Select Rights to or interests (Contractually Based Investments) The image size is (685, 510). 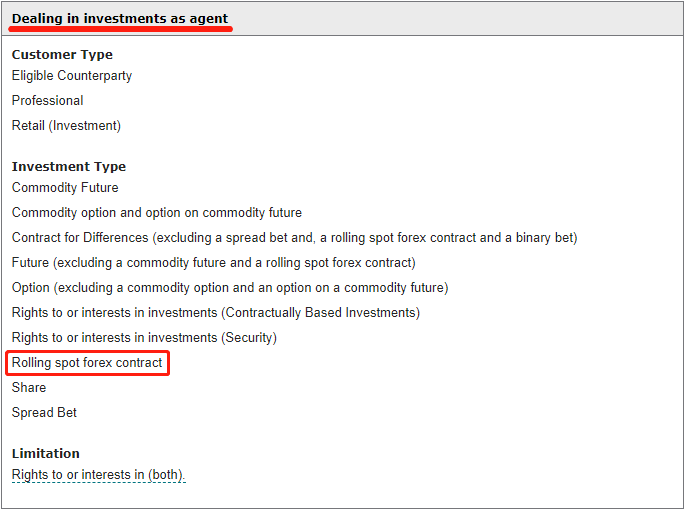click(215, 312)
